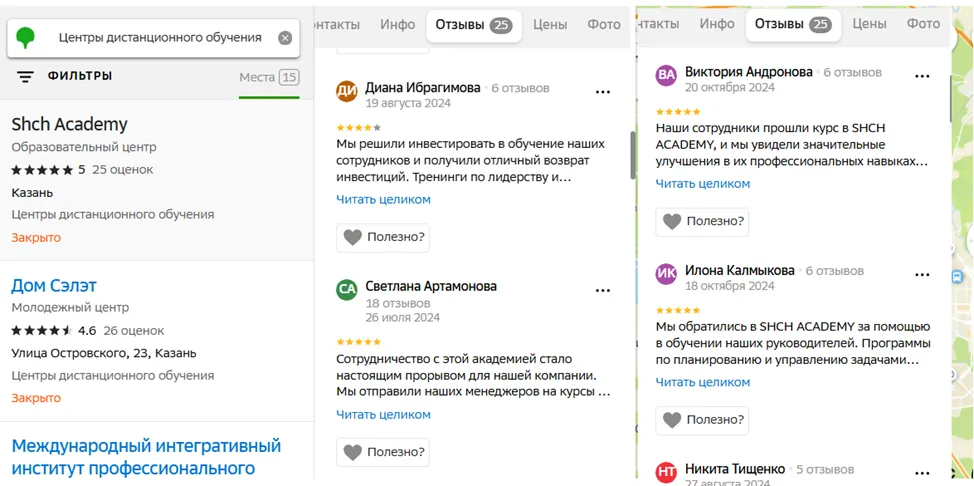Switch to the Инфо tab in right panel
Viewport: 974px width, 486px height.
pos(717,24)
